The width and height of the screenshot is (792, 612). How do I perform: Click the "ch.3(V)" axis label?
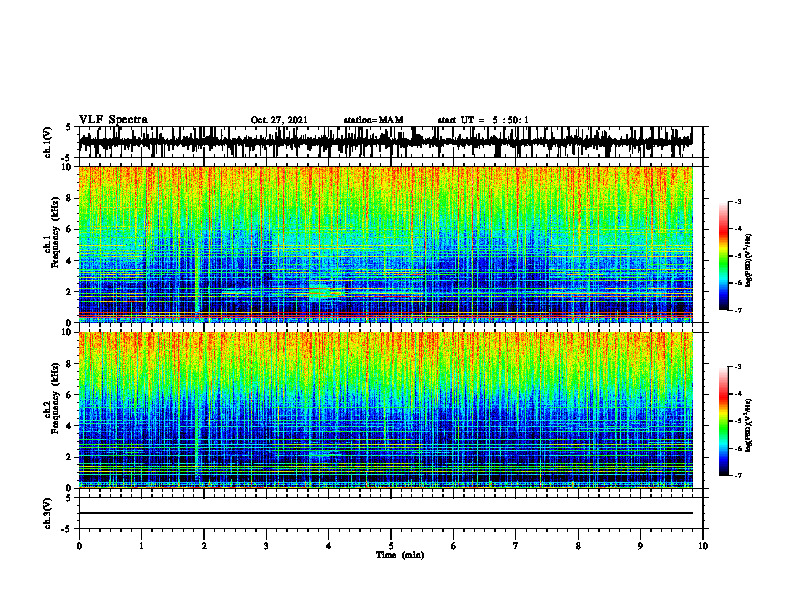click(x=48, y=514)
